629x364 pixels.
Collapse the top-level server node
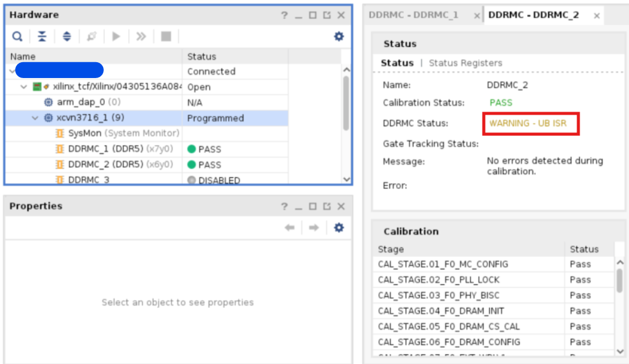[x=12, y=71]
